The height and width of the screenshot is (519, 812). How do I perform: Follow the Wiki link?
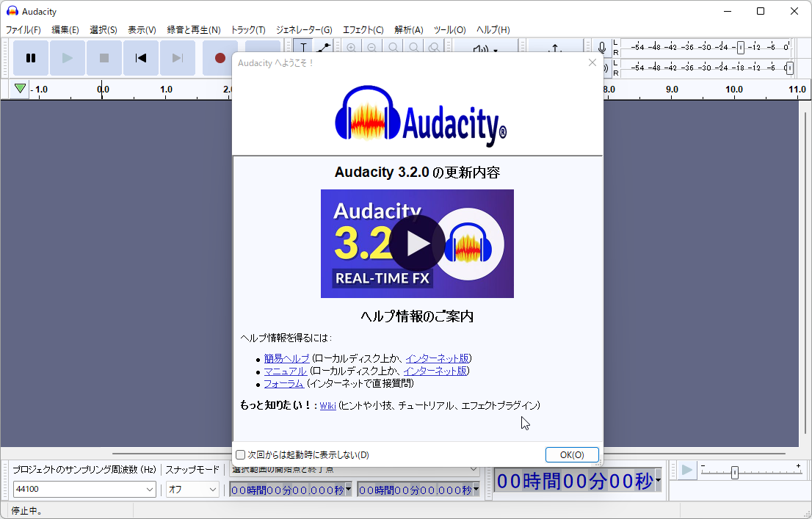tap(327, 405)
